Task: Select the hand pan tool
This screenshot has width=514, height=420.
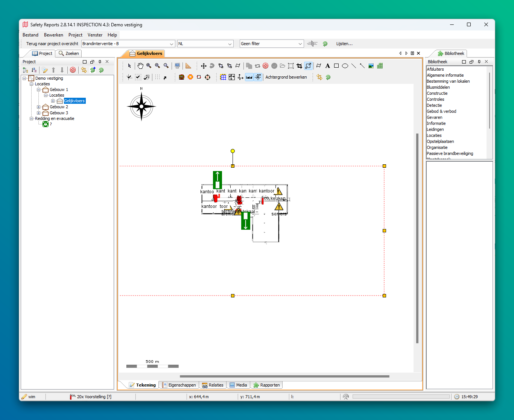Action: pos(140,66)
